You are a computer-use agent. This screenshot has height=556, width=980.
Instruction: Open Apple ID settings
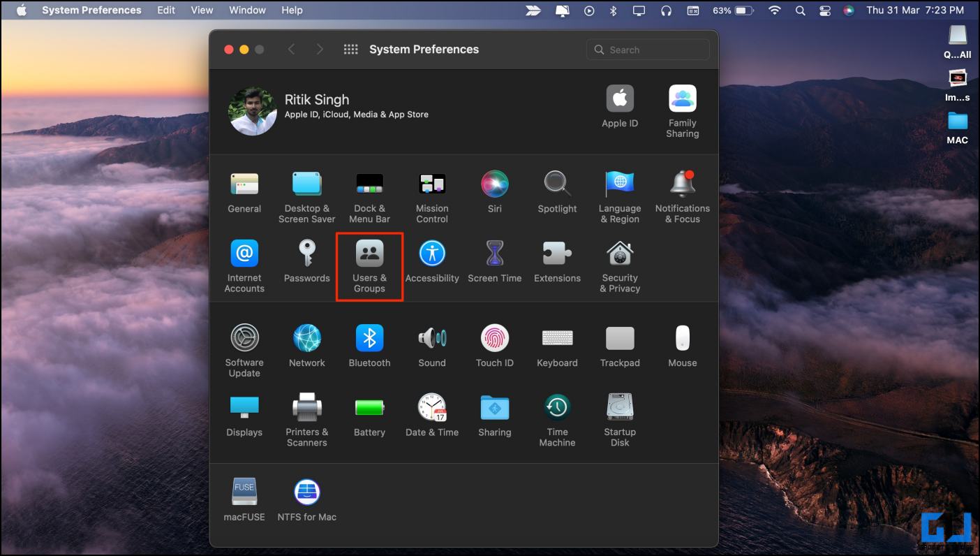(x=620, y=107)
